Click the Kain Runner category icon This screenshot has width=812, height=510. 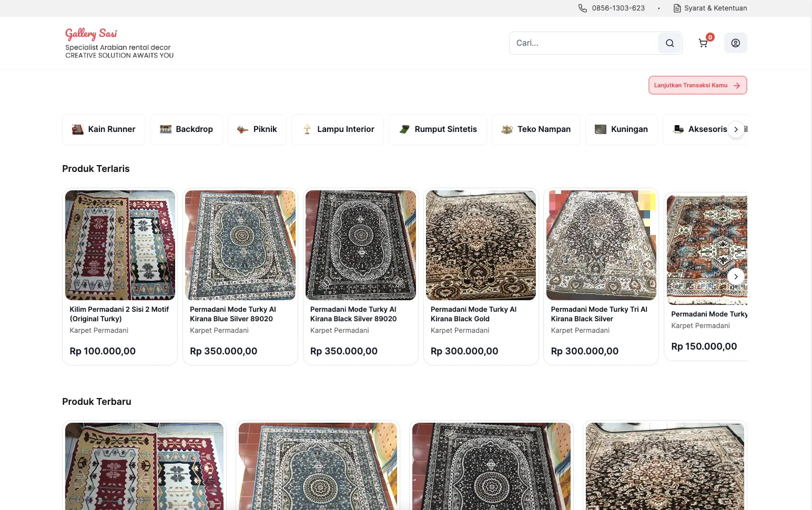pos(78,129)
